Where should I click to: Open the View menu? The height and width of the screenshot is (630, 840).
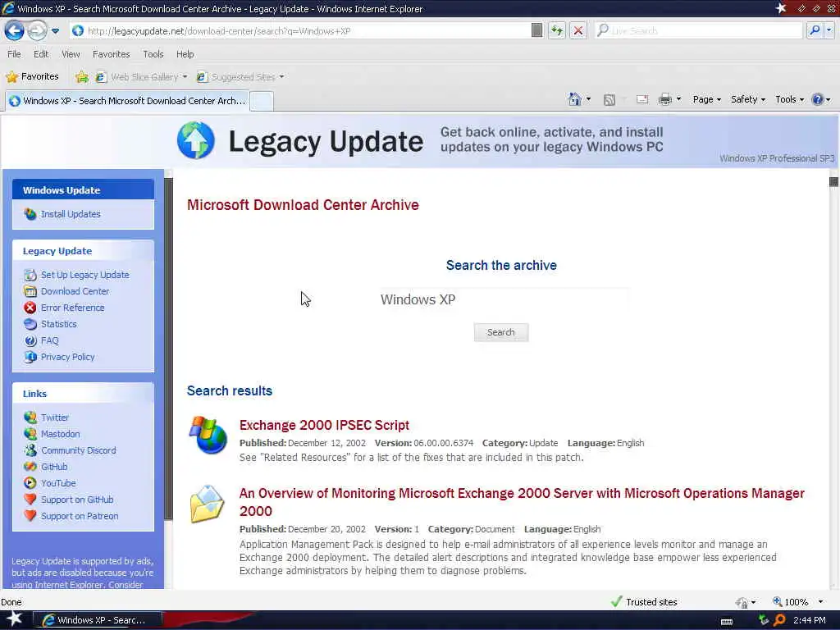click(x=71, y=54)
